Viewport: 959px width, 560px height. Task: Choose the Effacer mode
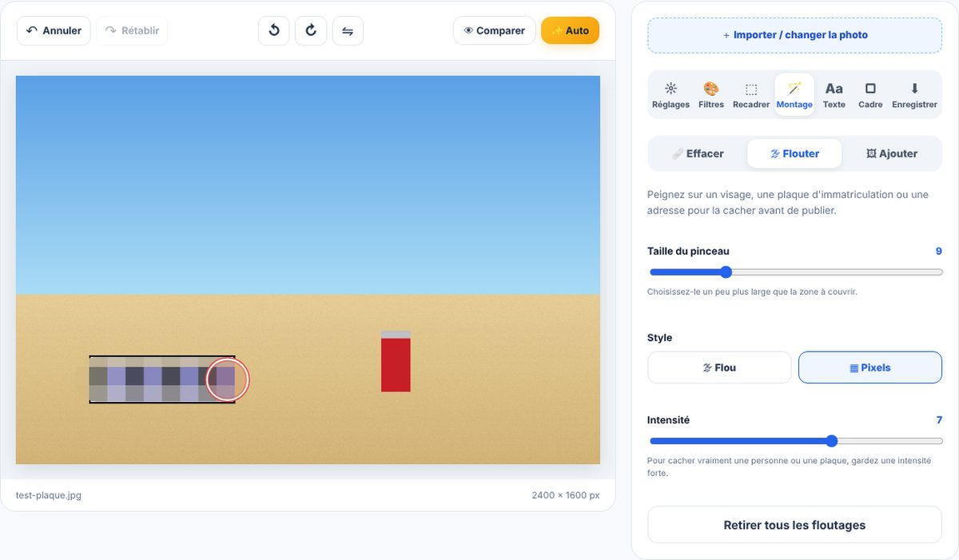tap(698, 153)
